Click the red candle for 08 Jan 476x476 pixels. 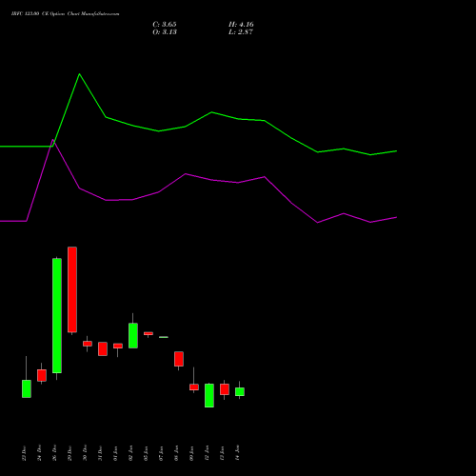tap(179, 359)
